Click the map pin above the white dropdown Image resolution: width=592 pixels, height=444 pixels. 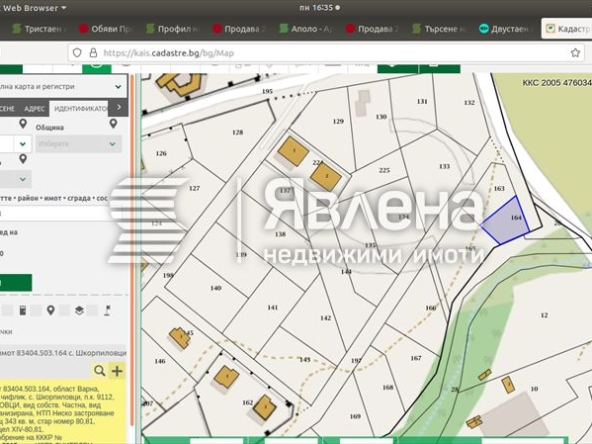pyautogui.click(x=23, y=123)
